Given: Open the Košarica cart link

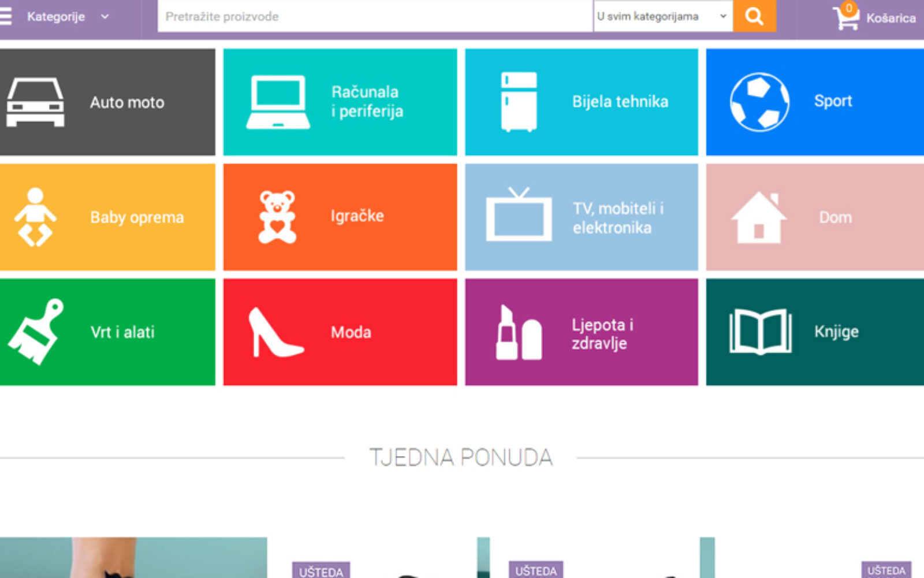Looking at the screenshot, I should (891, 18).
